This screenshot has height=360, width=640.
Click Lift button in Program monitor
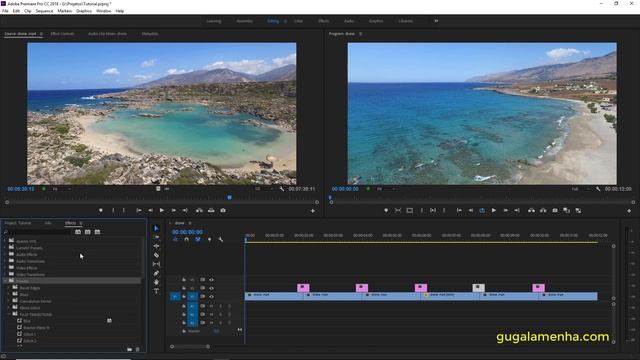(x=531, y=211)
